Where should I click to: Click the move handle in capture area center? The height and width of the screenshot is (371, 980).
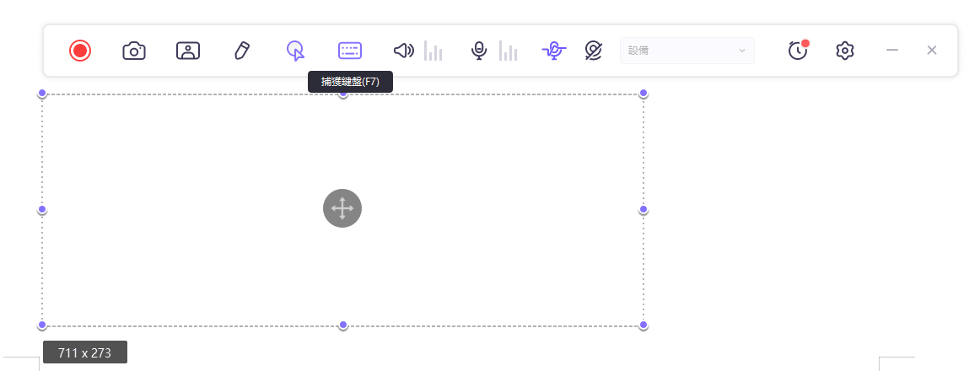pyautogui.click(x=342, y=208)
